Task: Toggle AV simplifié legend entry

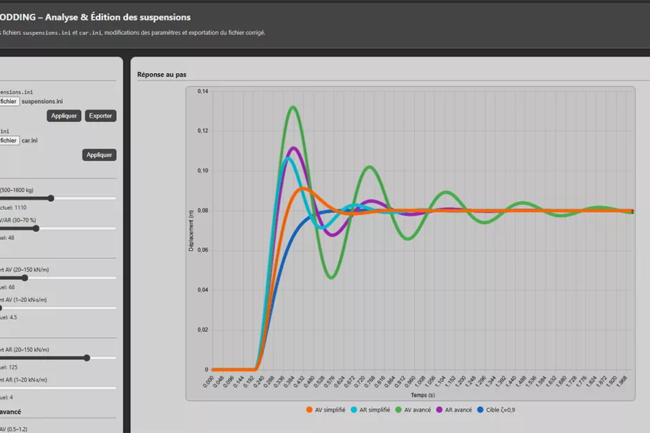Action: [x=325, y=410]
